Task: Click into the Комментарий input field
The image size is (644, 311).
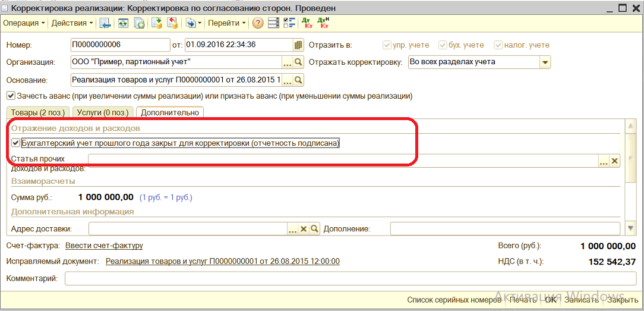Action: pos(351,278)
